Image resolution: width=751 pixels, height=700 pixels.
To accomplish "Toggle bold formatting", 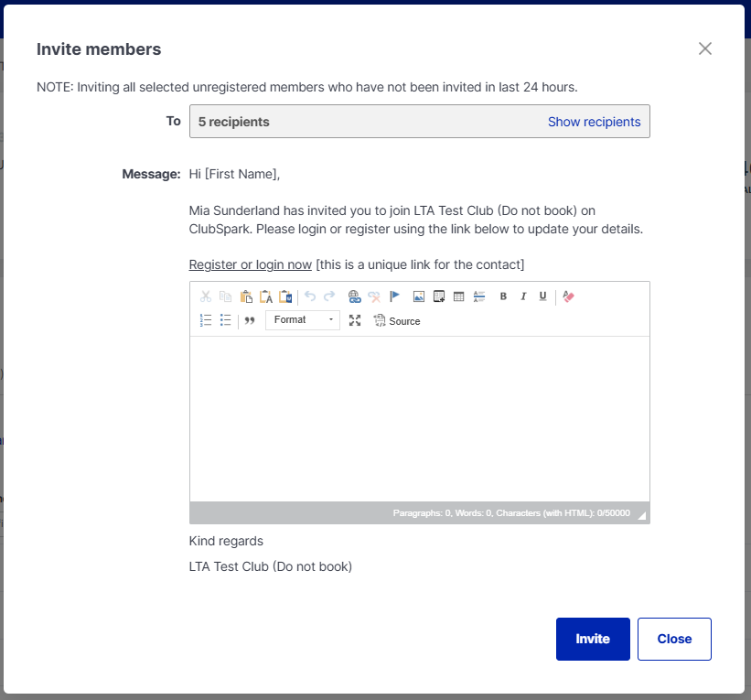I will 503,296.
